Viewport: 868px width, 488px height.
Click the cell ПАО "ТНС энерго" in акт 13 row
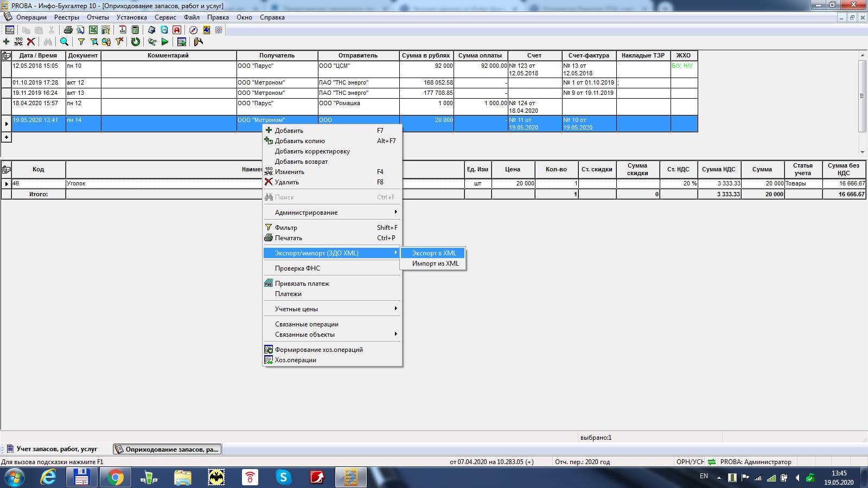(359, 93)
